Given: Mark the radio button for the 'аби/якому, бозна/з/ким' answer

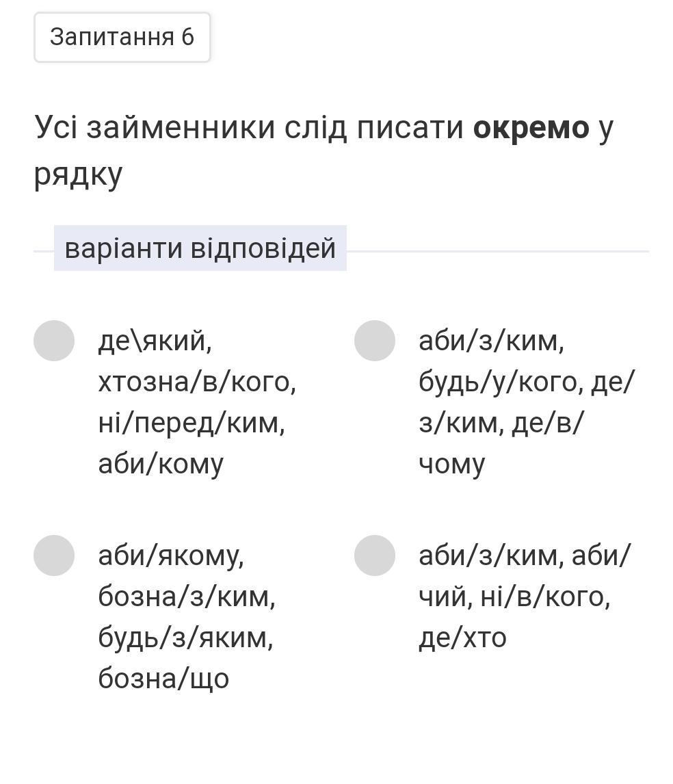Looking at the screenshot, I should (x=54, y=555).
